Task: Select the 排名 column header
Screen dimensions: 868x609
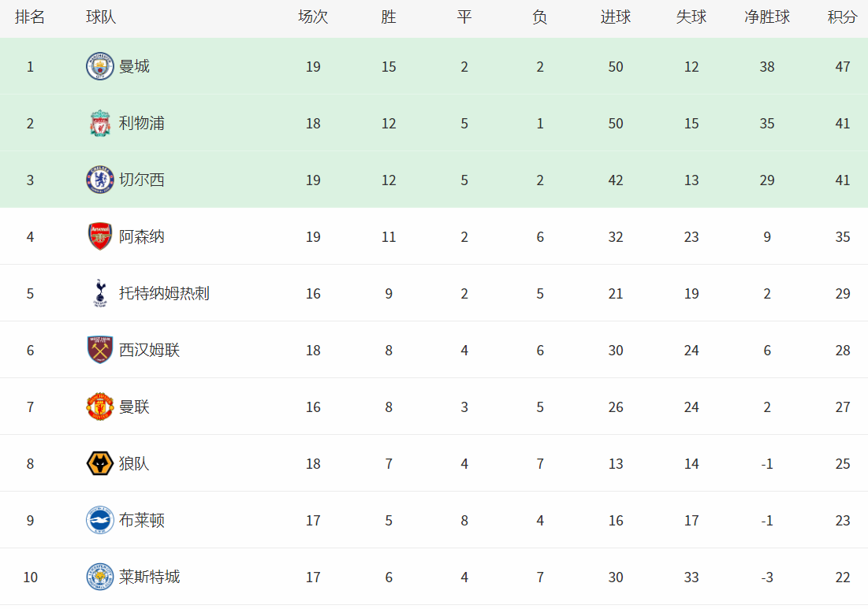Action: click(30, 17)
